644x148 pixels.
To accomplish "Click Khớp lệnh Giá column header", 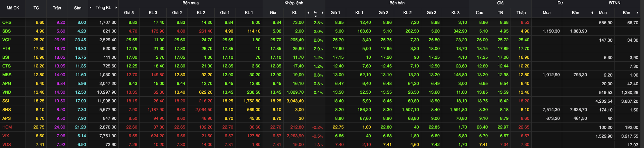I will point(273,13).
